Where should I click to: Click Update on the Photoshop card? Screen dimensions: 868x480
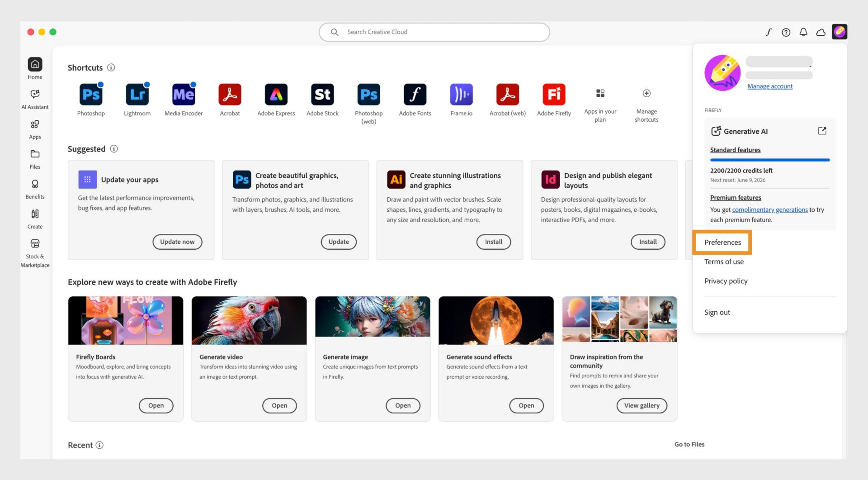point(339,242)
